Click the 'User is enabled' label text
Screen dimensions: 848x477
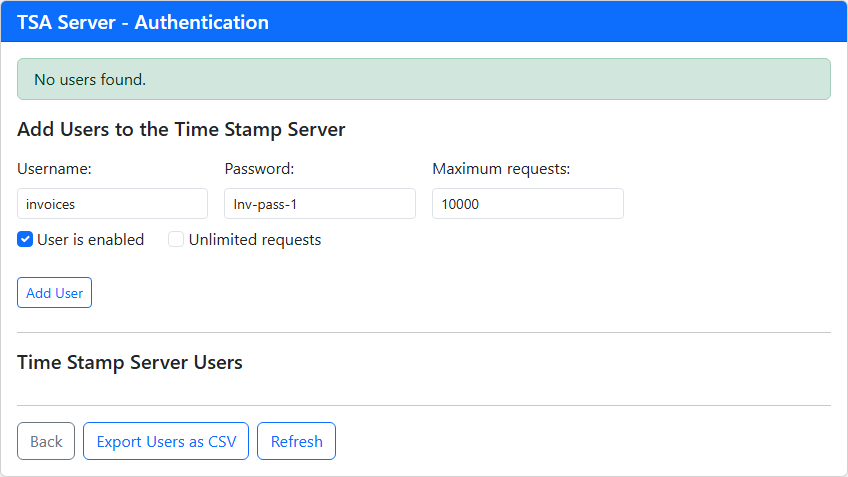(91, 240)
